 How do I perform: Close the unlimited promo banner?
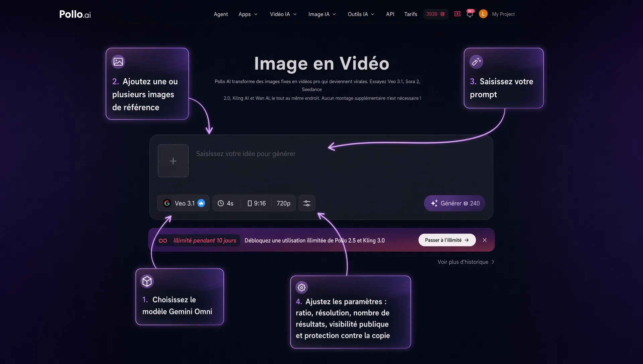pos(485,240)
